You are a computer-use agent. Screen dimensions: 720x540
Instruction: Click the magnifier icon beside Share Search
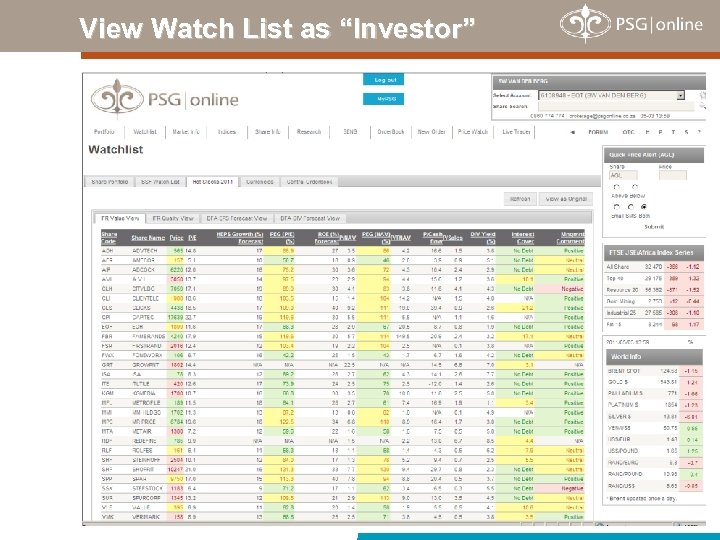(702, 106)
